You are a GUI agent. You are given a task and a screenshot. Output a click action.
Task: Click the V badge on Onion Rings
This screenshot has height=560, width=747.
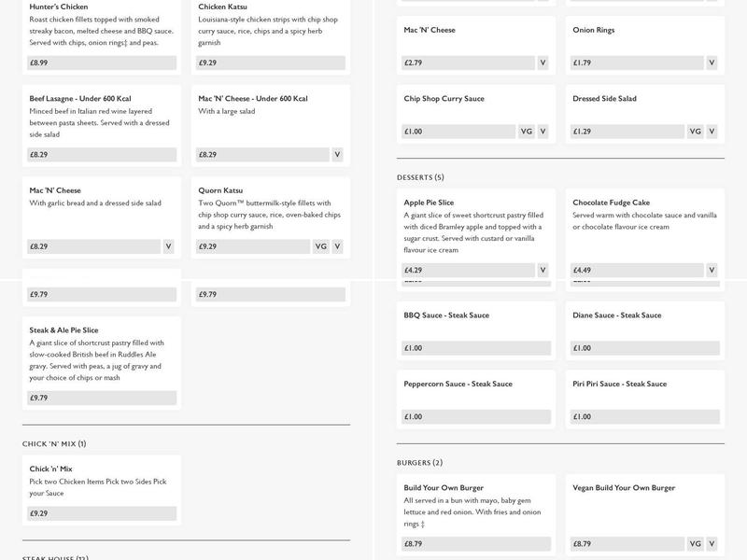coord(712,63)
